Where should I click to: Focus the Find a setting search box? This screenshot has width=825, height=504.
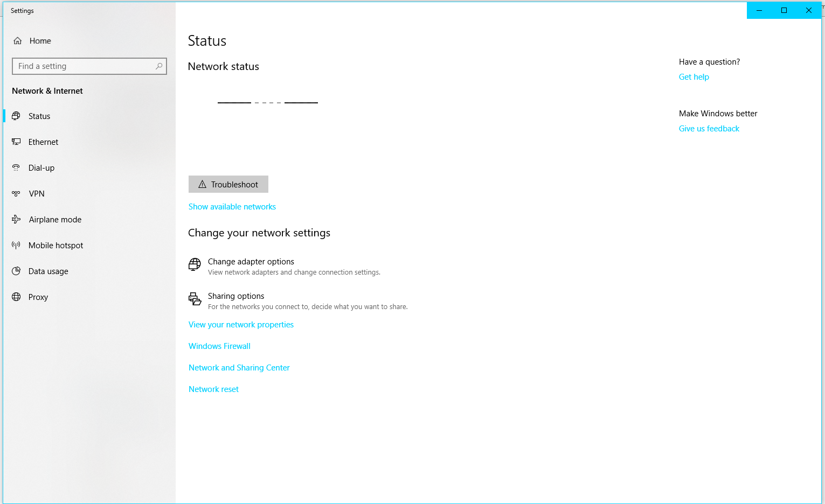[89, 66]
